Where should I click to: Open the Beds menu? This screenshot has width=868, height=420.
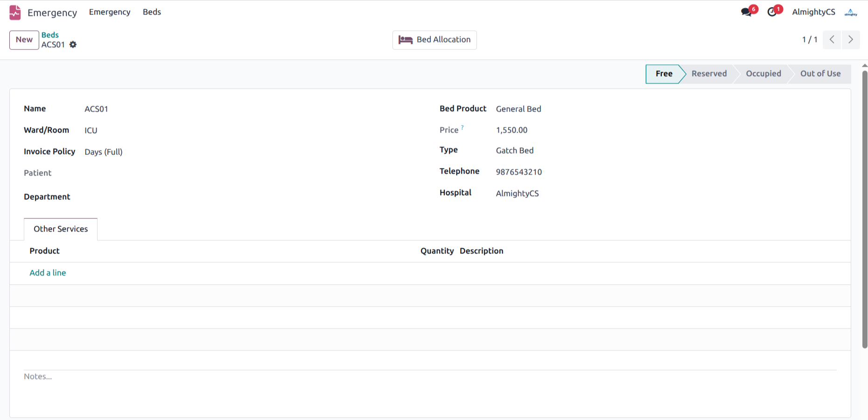coord(152,12)
